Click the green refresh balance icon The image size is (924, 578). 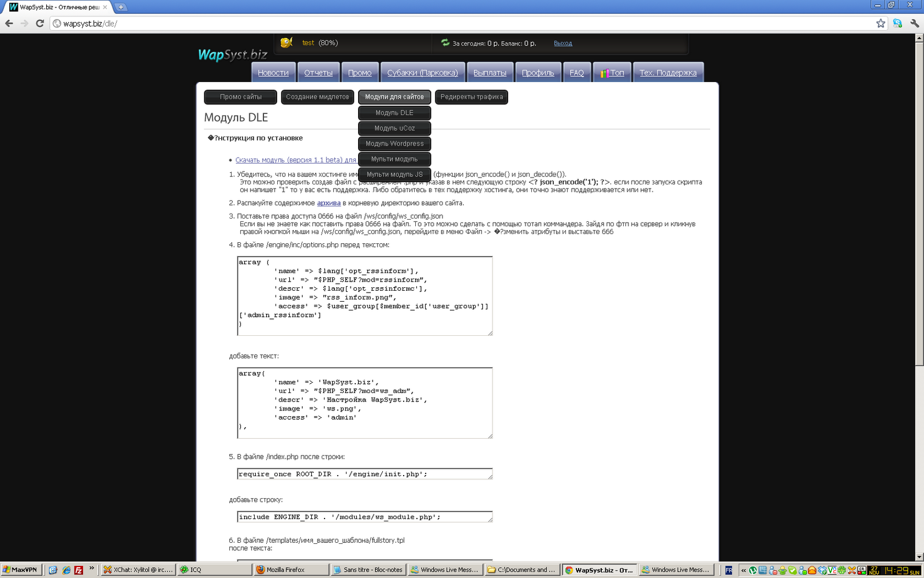click(445, 43)
